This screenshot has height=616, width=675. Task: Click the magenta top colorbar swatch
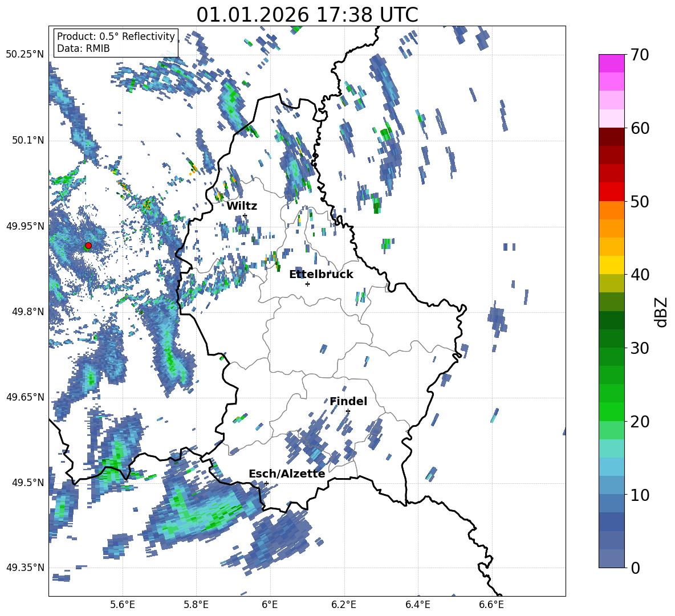pyautogui.click(x=611, y=63)
